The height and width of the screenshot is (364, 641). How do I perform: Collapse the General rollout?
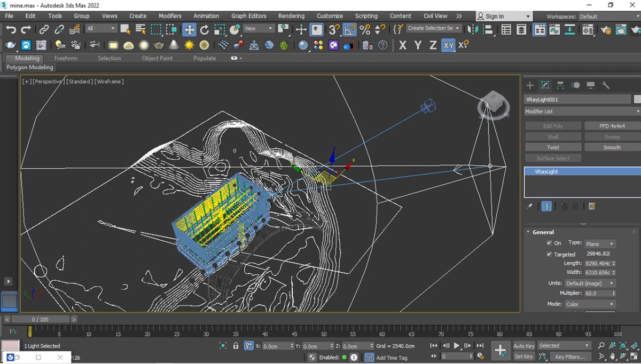tap(528, 232)
